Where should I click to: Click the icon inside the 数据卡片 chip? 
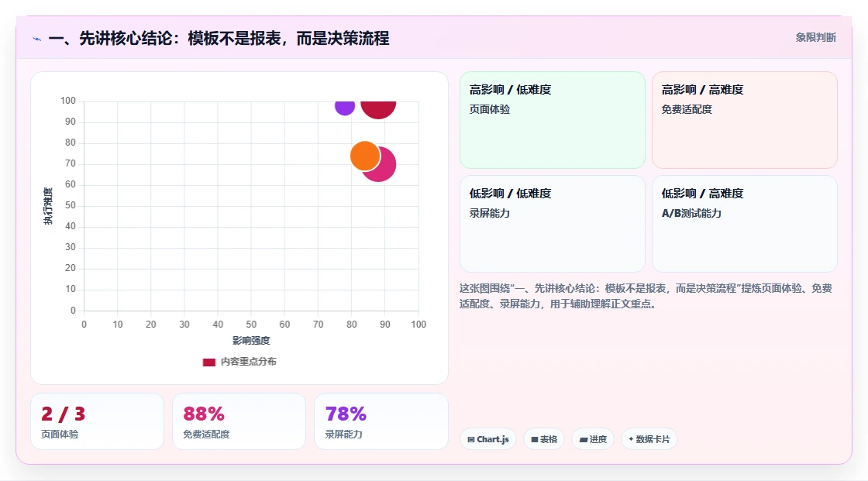[631, 439]
